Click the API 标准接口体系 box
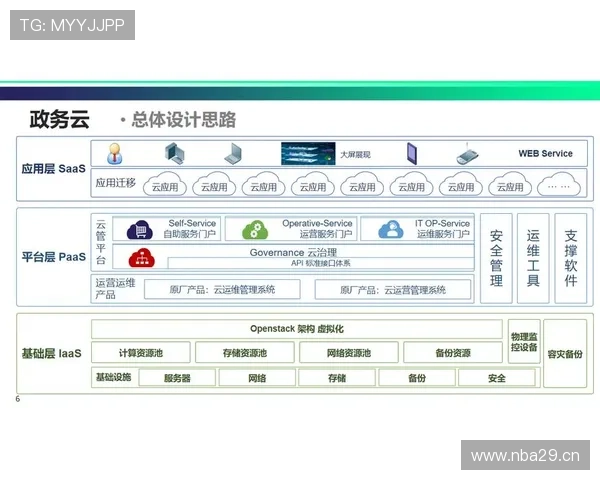Image resolution: width=600 pixels, height=480 pixels. [321, 263]
